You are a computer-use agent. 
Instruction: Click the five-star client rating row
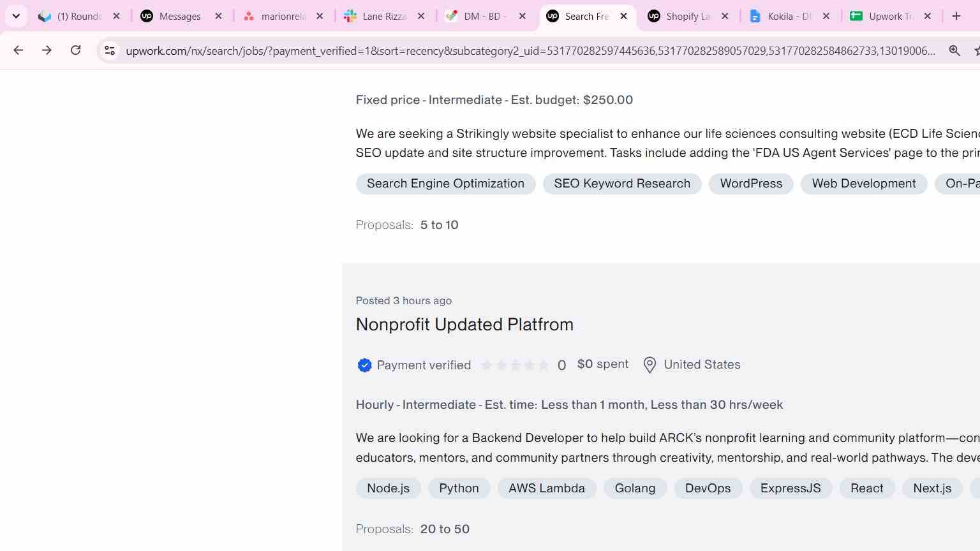tap(515, 365)
